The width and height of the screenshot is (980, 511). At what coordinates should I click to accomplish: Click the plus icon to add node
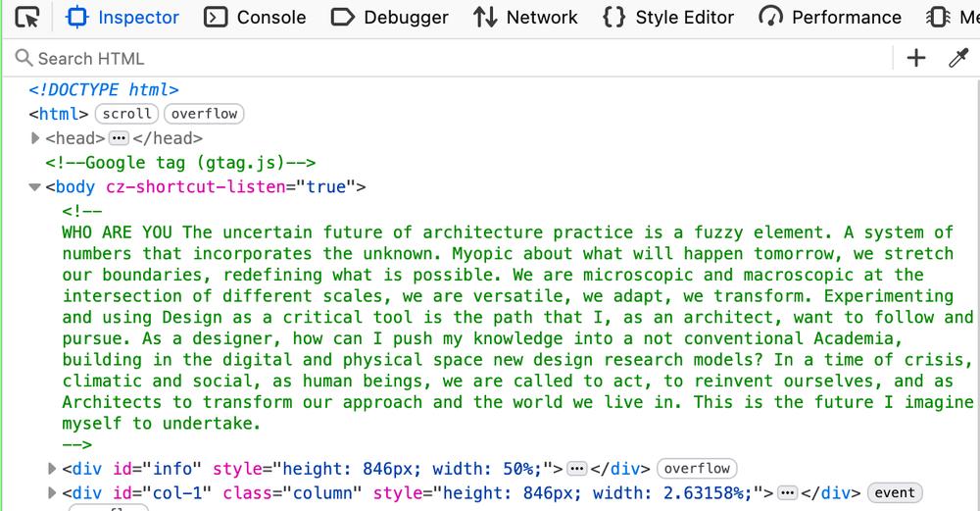tap(916, 59)
